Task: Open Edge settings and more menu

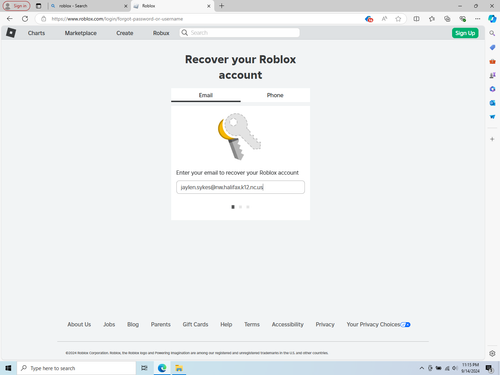Action: pos(478,19)
